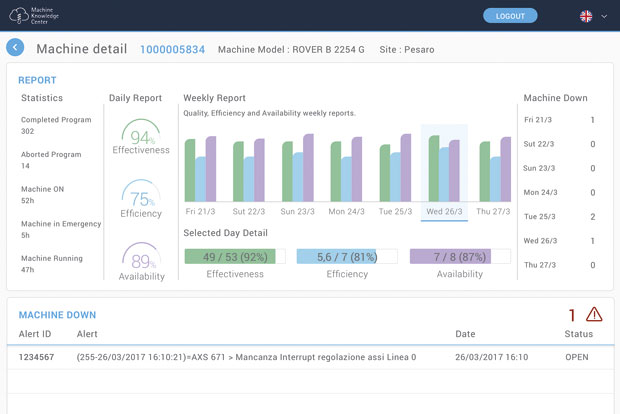The image size is (620, 414).
Task: Select Sut 22/3 in weekly report
Action: pyautogui.click(x=249, y=212)
